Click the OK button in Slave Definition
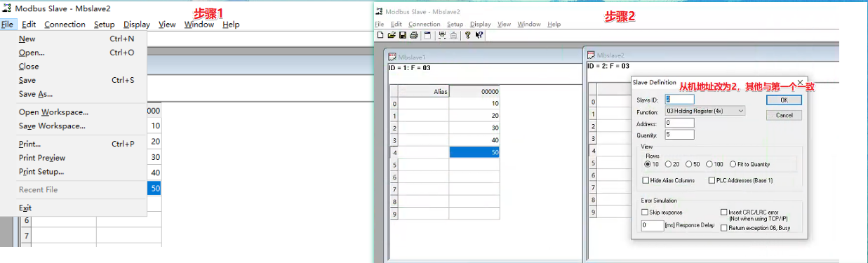Screen dimensions: 868x263 click(x=784, y=100)
